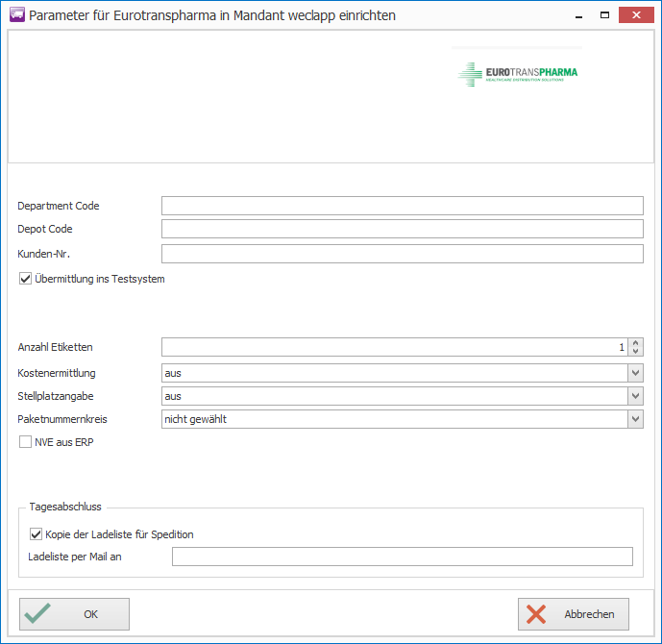Image resolution: width=662 pixels, height=644 pixels.
Task: Select the Kunden-Nr. input field
Action: pyautogui.click(x=402, y=254)
